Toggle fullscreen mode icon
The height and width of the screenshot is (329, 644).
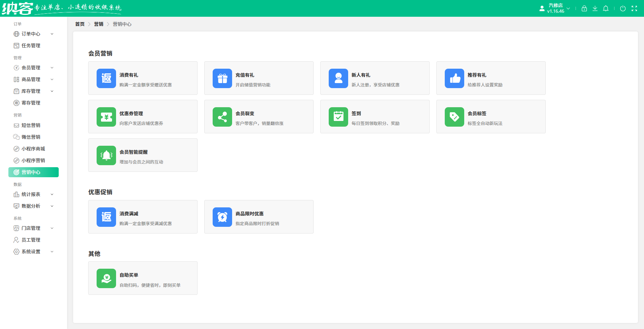coord(634,8)
